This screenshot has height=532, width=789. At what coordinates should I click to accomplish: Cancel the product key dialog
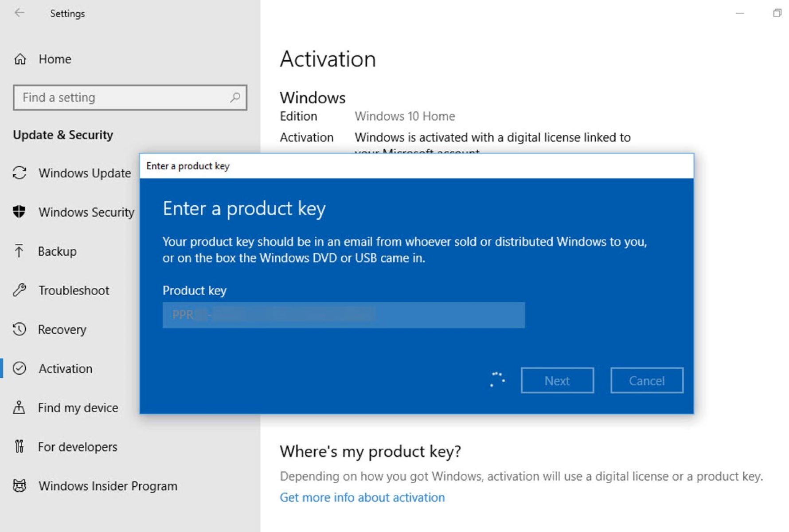coord(646,380)
